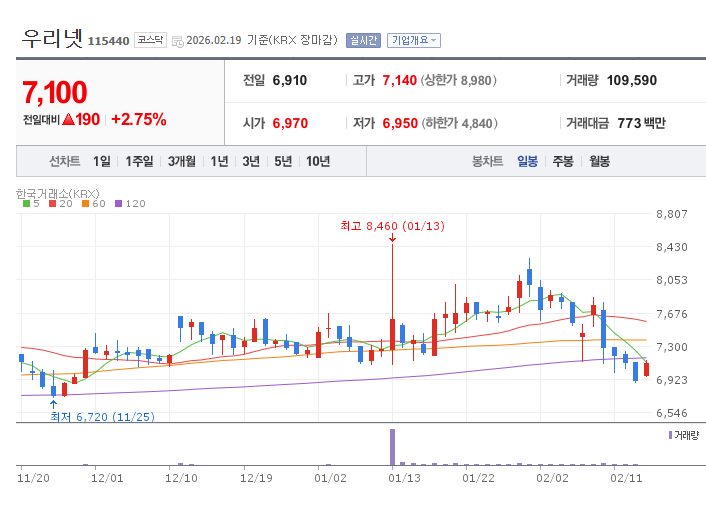Click the calendar clock icon beside the date

[x=178, y=41]
